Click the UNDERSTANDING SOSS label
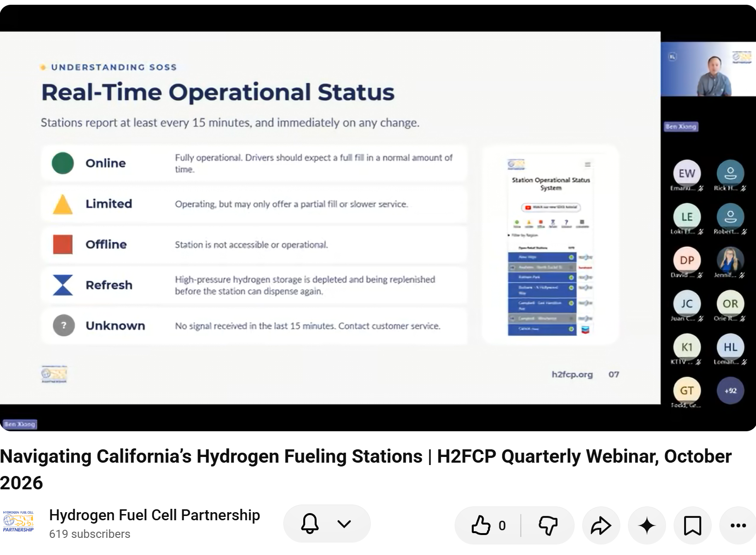Screen dimensions: 756x555 tap(114, 67)
